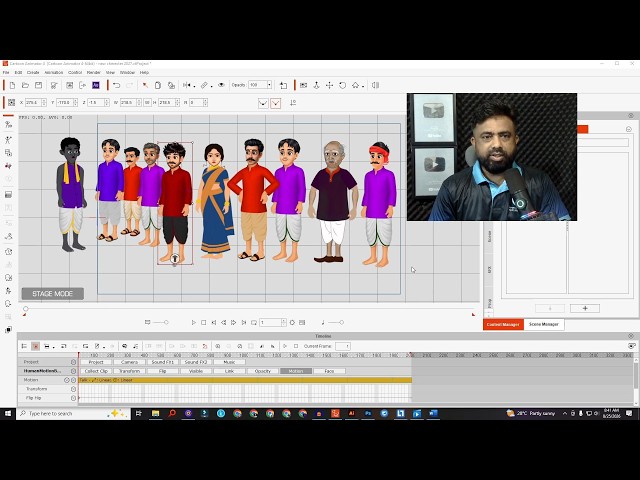640x480 pixels.
Task: Toggle the object visibility eye icon in toolbar
Action: (x=221, y=85)
